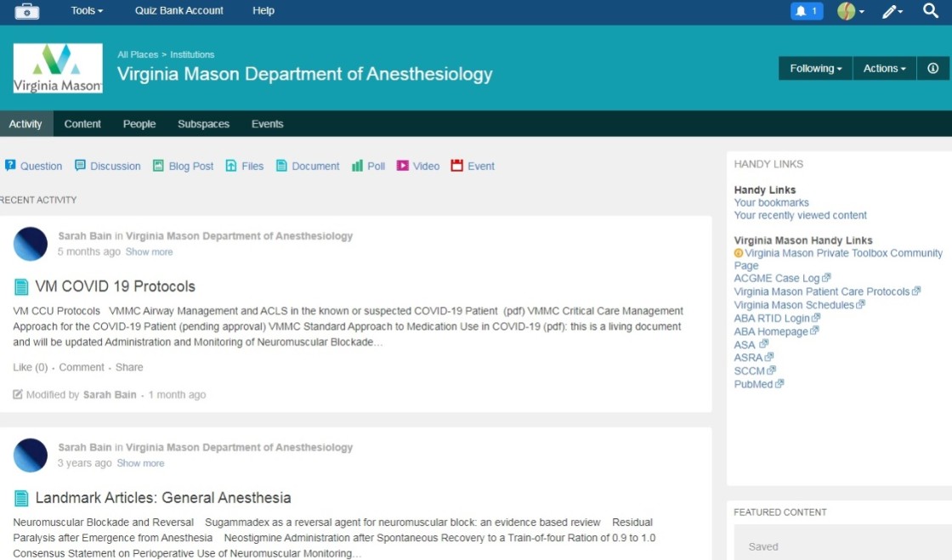Click the Institutions breadcrumb link
The height and width of the screenshot is (560, 952).
(192, 54)
